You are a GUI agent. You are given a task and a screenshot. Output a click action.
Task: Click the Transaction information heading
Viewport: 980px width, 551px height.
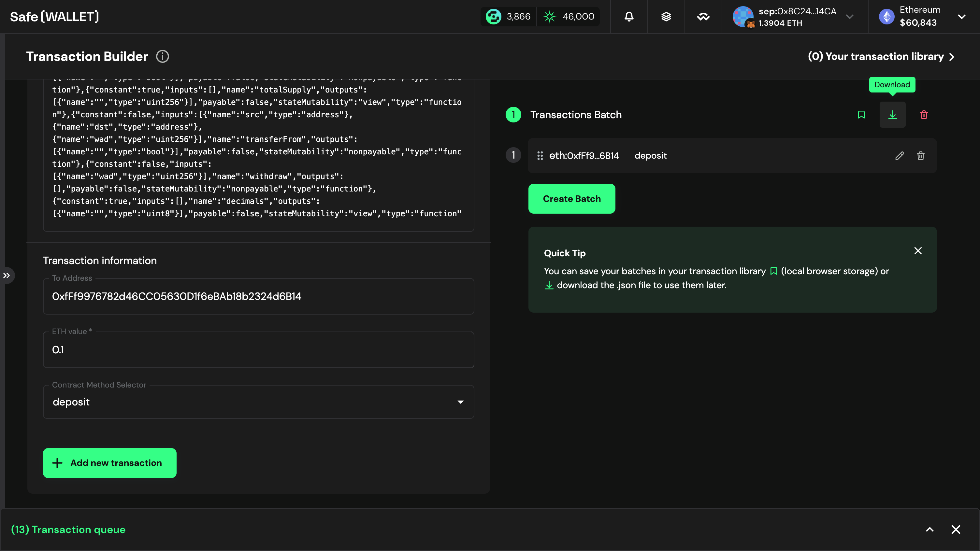coord(100,261)
